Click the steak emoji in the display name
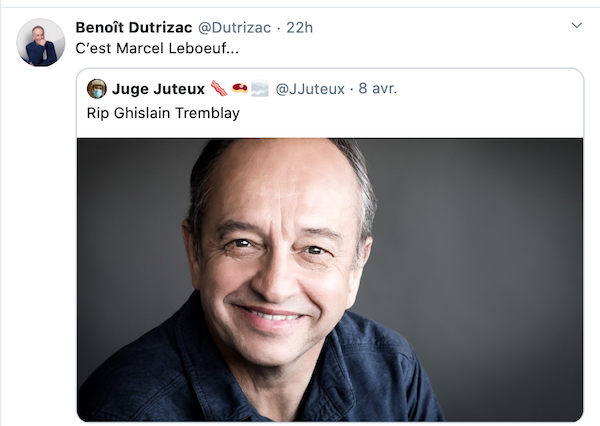 click(x=240, y=88)
